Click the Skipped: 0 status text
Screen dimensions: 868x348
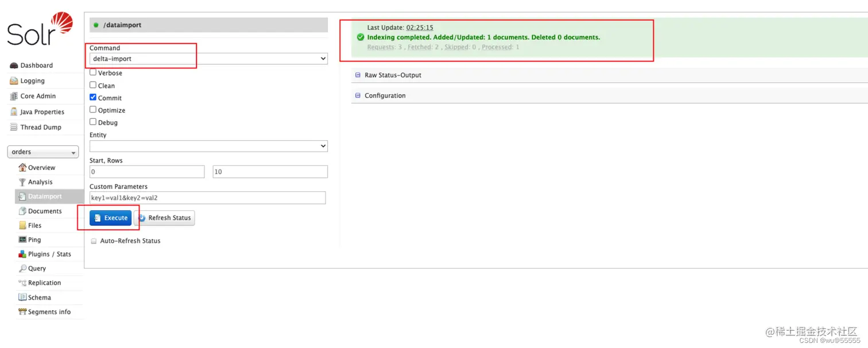pyautogui.click(x=460, y=47)
